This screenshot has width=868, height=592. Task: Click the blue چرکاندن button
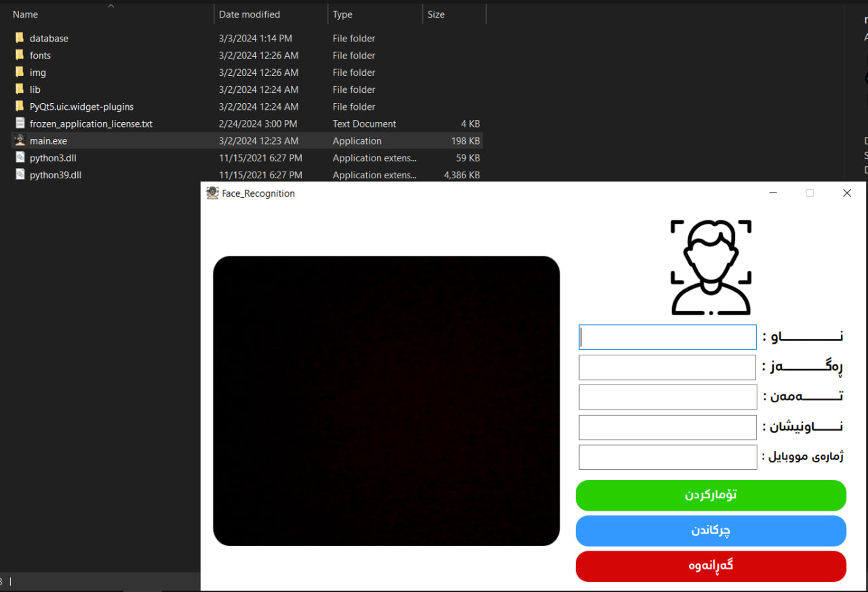[x=711, y=530]
